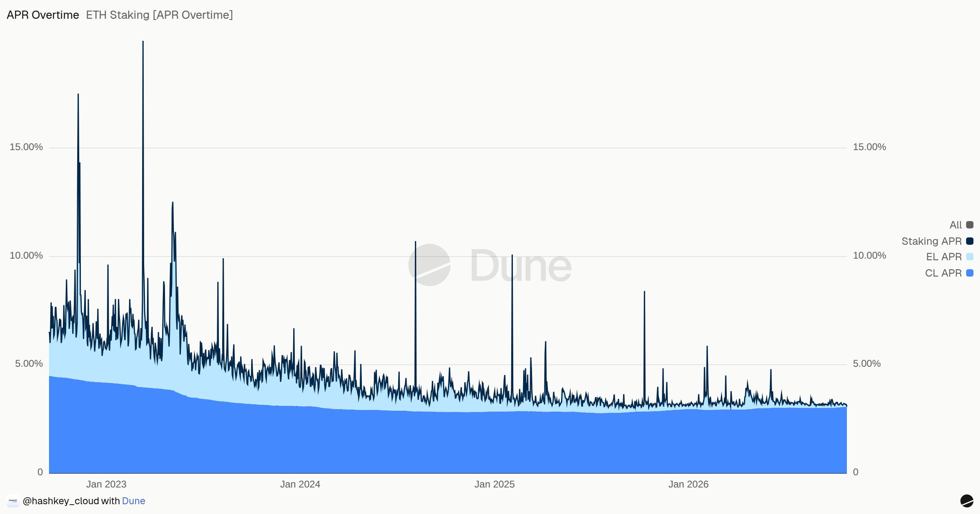
Task: Click the right axis '15.00%' label
Action: click(869, 147)
